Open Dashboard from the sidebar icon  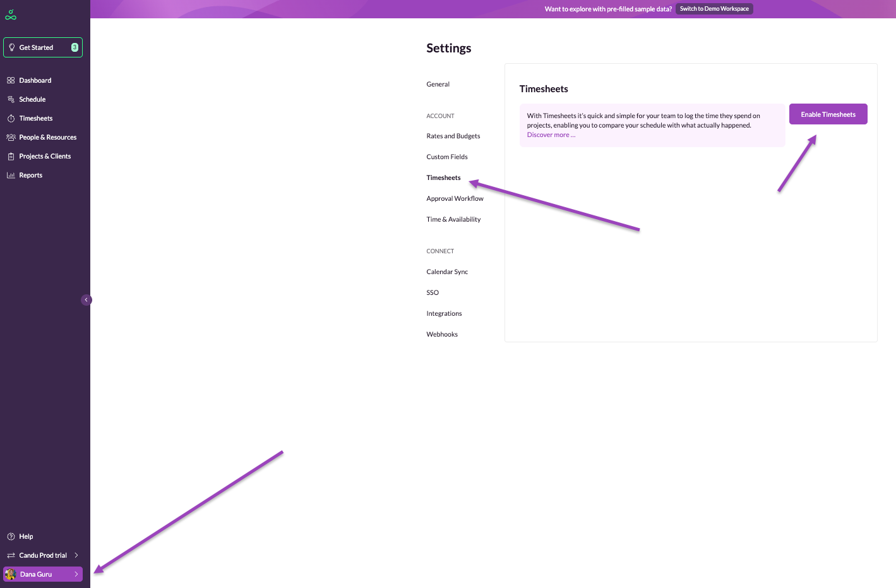pyautogui.click(x=11, y=81)
